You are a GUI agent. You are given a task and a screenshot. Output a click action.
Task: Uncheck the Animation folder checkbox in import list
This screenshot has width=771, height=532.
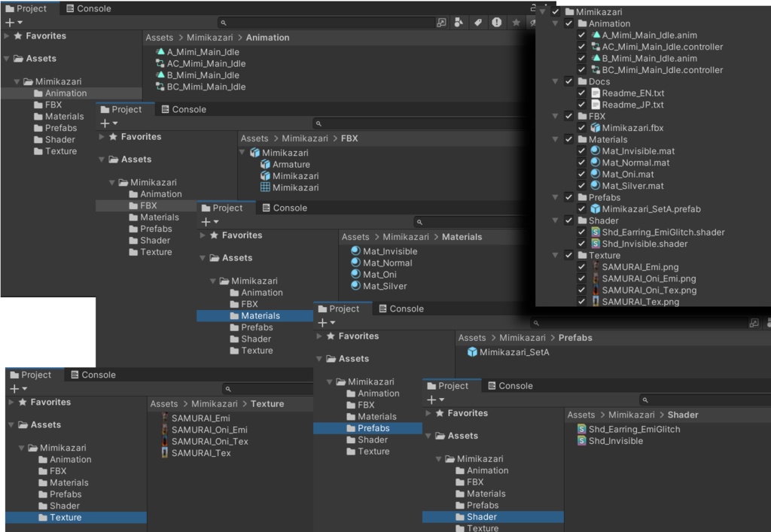(569, 23)
